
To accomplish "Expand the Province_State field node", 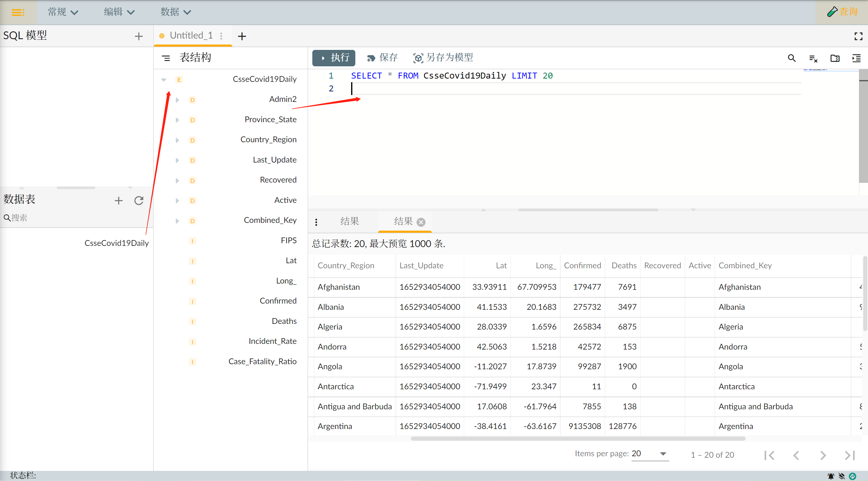I will point(177,120).
